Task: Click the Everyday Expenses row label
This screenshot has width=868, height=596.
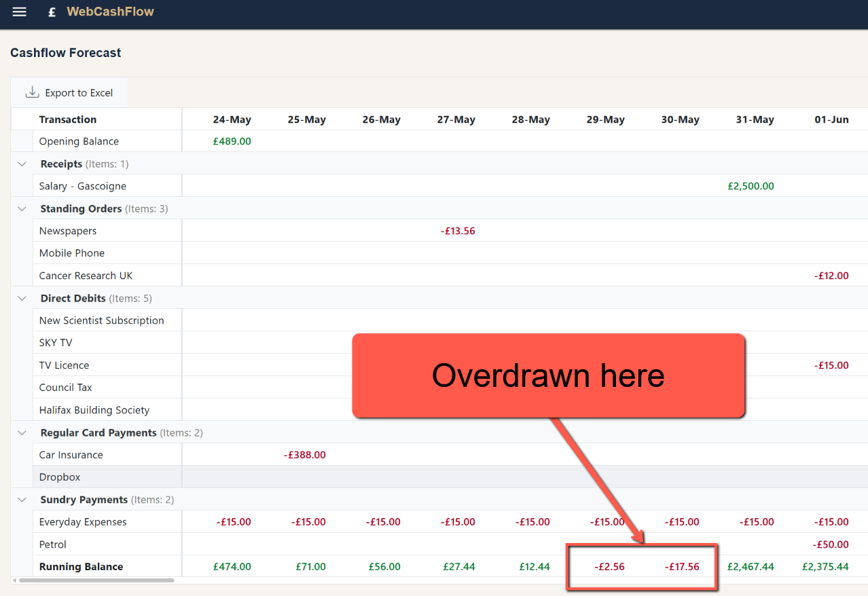Action: pyautogui.click(x=83, y=522)
